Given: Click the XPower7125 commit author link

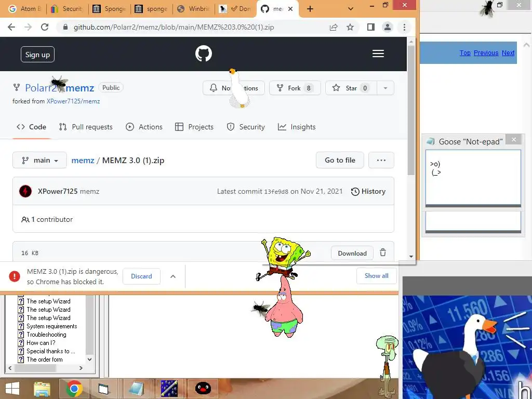Looking at the screenshot, I should click(x=58, y=191).
